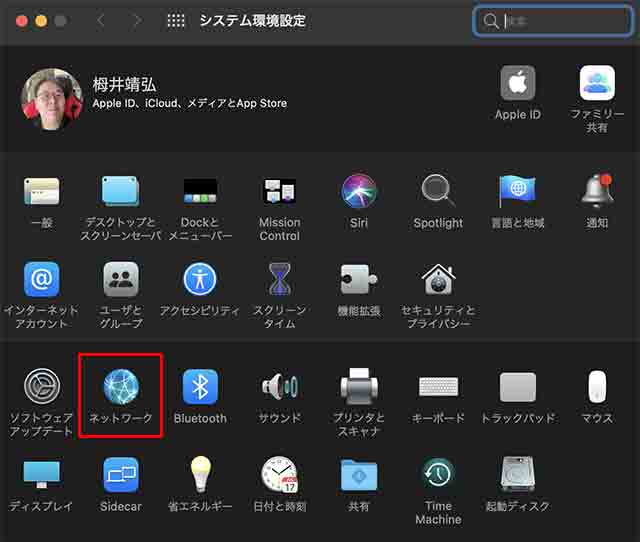The image size is (640, 542).
Task: Go back with the left arrow
Action: (x=101, y=20)
